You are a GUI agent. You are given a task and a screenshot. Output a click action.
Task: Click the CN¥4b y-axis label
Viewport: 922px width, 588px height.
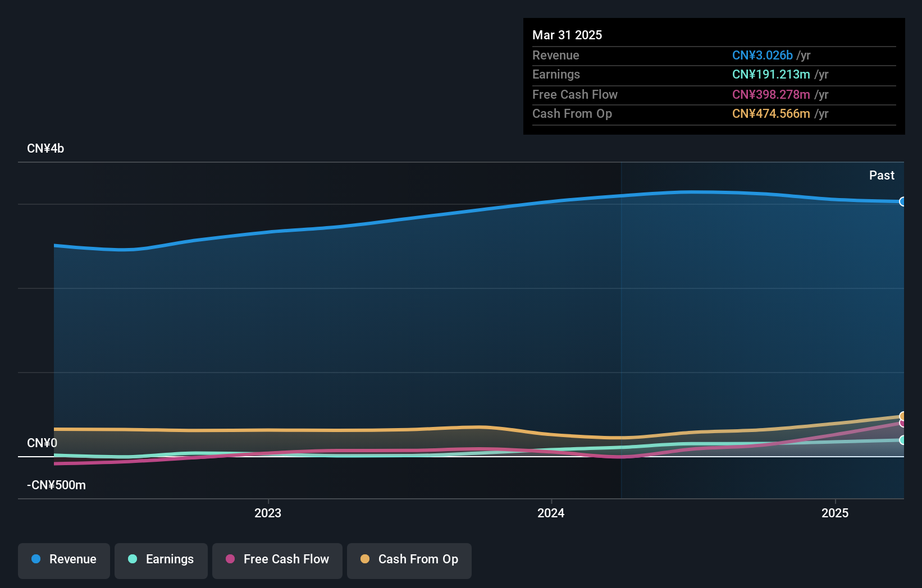(x=45, y=149)
